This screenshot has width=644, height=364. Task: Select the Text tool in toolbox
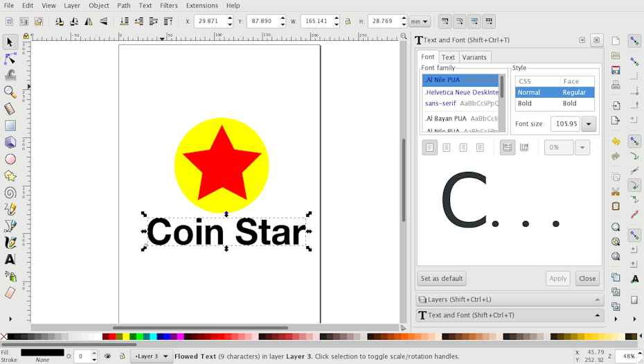point(10,259)
